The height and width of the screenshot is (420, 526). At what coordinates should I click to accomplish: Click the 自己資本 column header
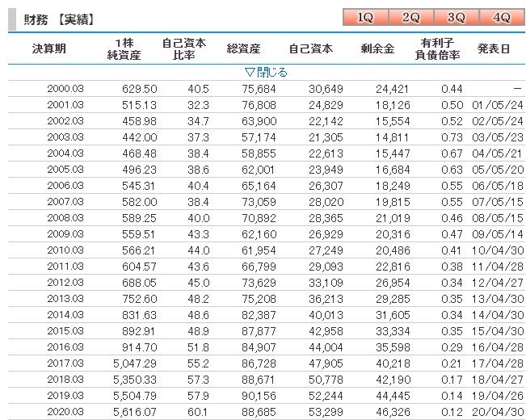pyautogui.click(x=311, y=48)
